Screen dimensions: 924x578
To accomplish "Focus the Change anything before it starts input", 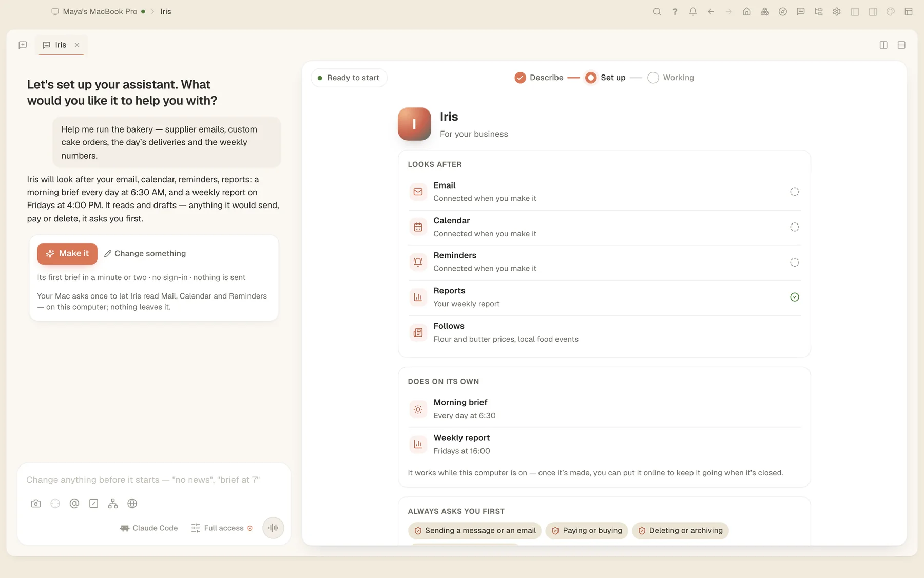I will pyautogui.click(x=154, y=480).
